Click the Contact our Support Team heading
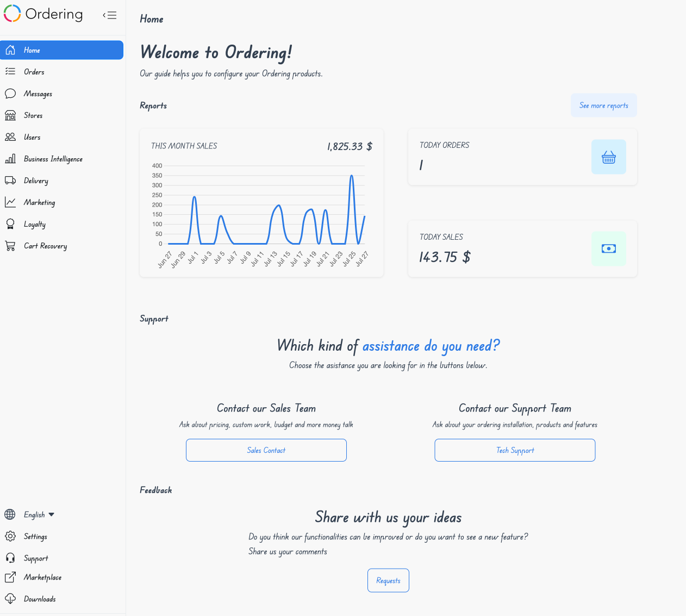This screenshot has height=616, width=686. (x=515, y=408)
